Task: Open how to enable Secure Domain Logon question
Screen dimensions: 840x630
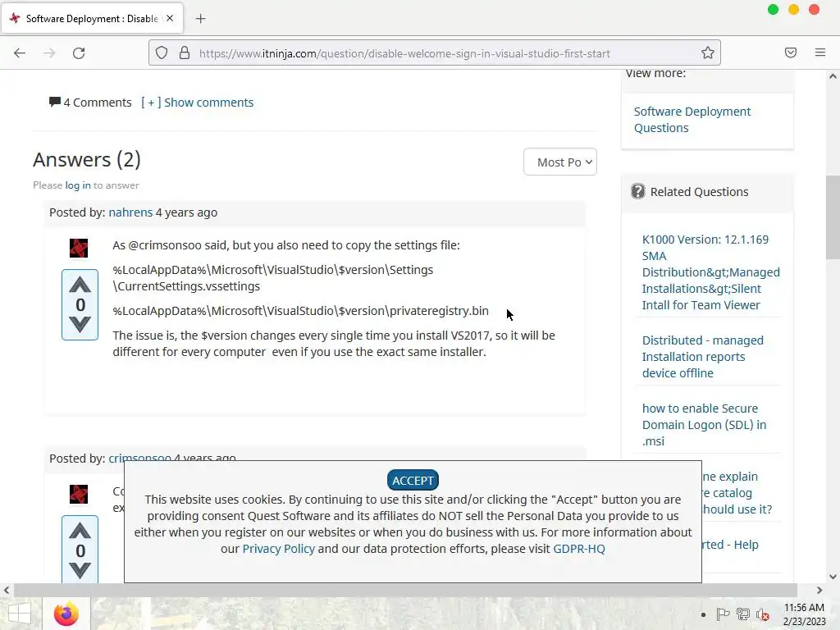Action: click(x=704, y=425)
